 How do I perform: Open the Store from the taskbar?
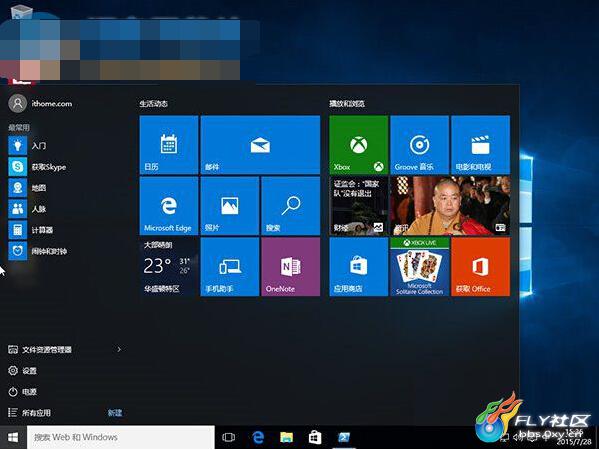click(315, 437)
